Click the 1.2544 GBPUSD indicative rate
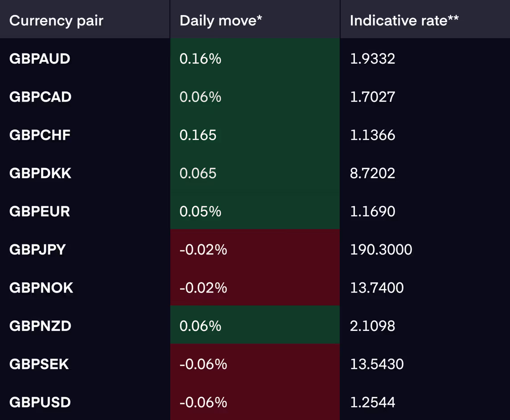Screen dimensions: 510x420 [372, 402]
